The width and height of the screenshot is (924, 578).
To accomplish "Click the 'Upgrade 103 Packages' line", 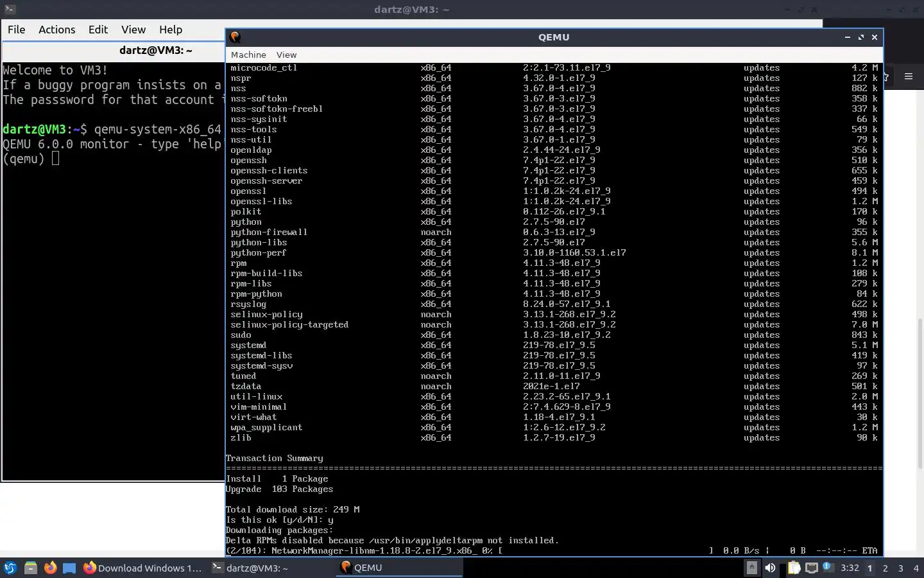I will [x=279, y=489].
